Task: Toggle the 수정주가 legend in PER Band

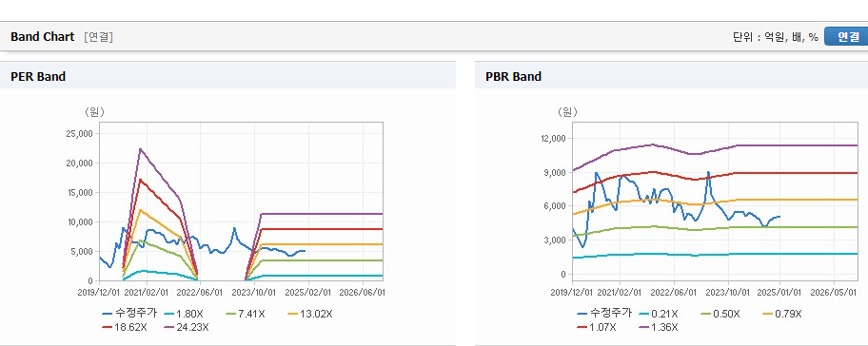Action: pyautogui.click(x=130, y=314)
